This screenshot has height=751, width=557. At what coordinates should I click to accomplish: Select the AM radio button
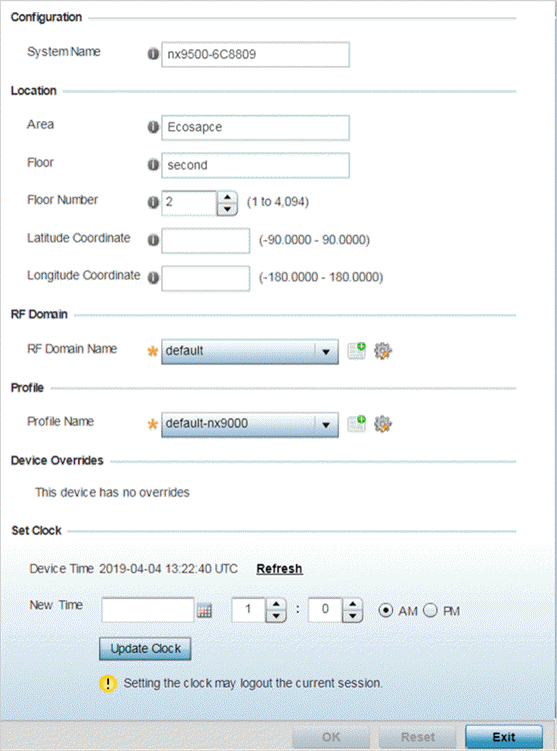click(x=386, y=610)
